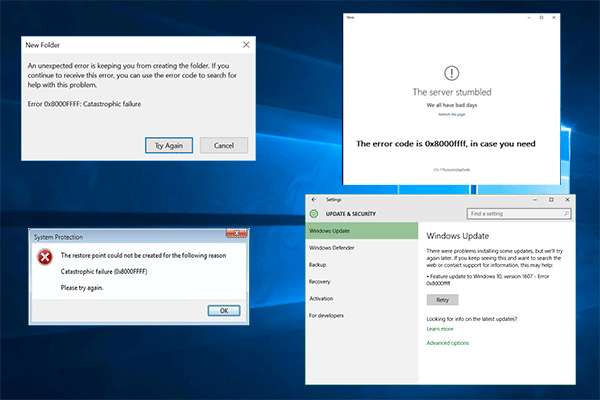Close the New Folder dialog with X
Viewport: 600px width, 400px height.
(246, 45)
